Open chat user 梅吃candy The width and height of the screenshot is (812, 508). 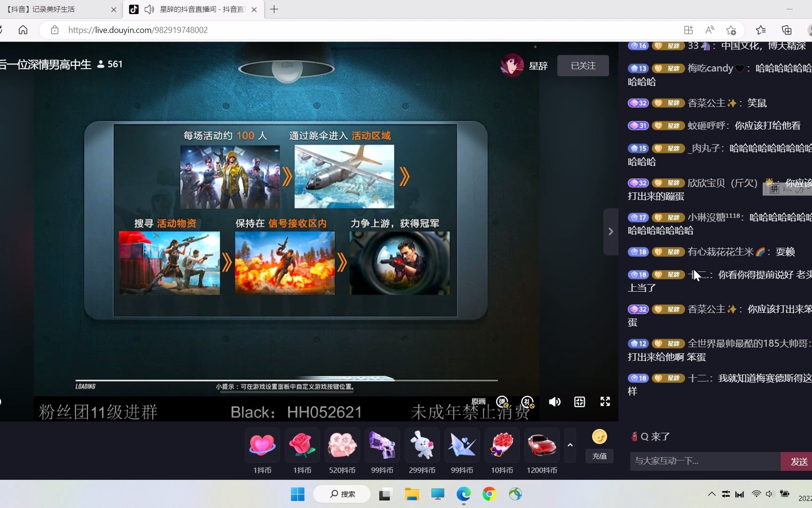point(716,68)
